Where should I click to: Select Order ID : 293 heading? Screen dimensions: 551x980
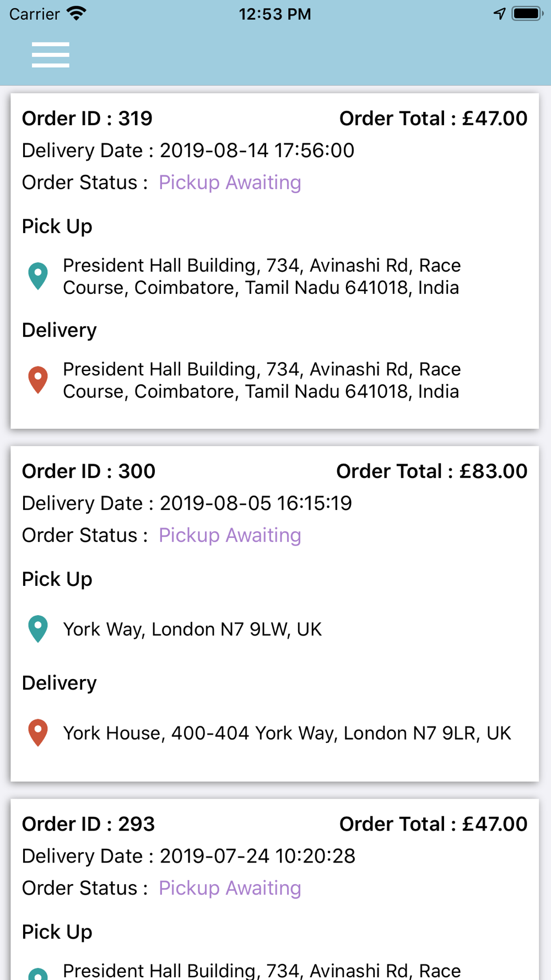88,824
